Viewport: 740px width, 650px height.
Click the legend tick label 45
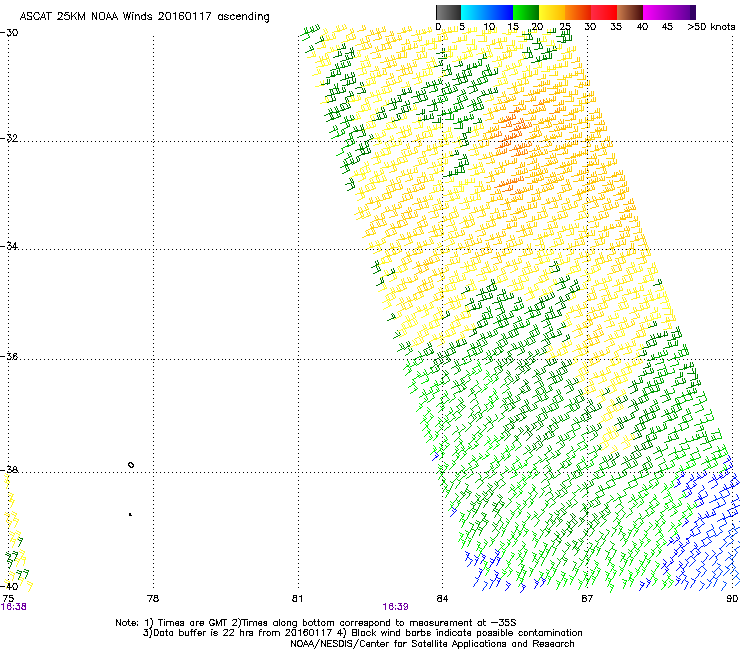667,27
